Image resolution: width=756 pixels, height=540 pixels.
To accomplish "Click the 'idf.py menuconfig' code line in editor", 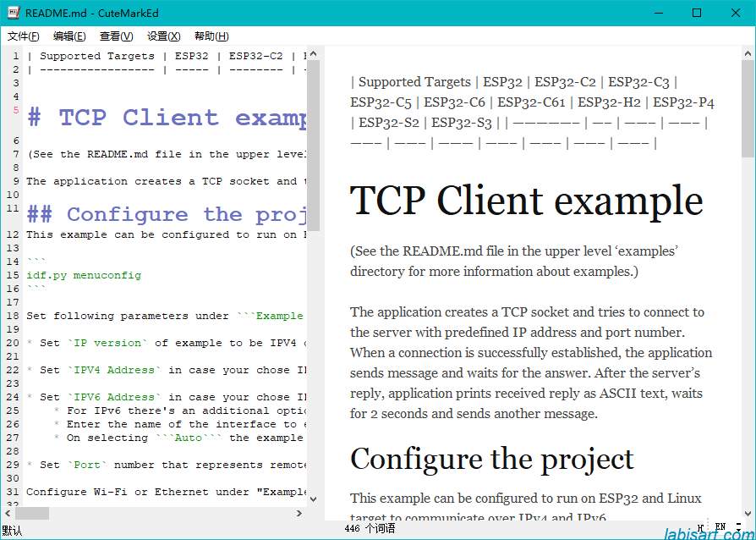I will pyautogui.click(x=84, y=276).
